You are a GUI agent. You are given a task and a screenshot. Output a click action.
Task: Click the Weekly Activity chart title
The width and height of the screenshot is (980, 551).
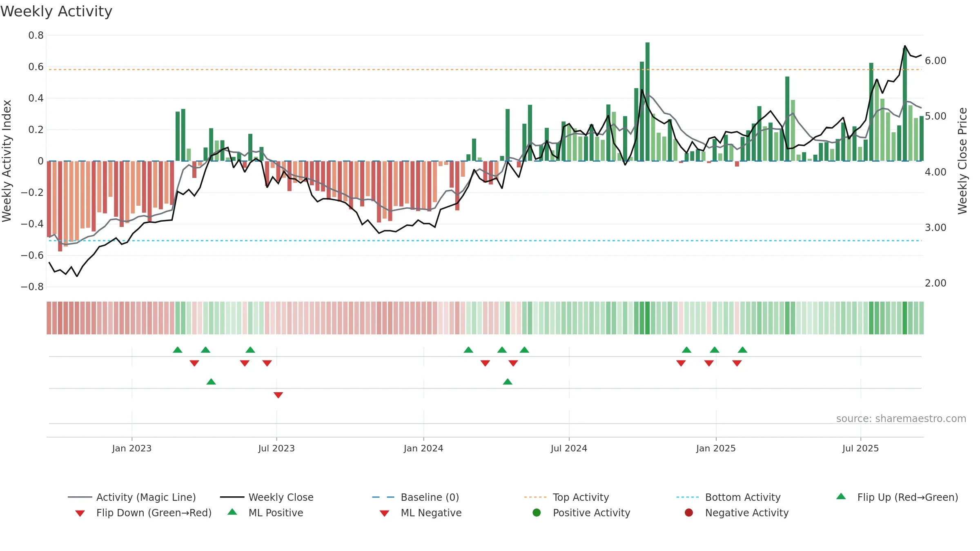(x=56, y=11)
